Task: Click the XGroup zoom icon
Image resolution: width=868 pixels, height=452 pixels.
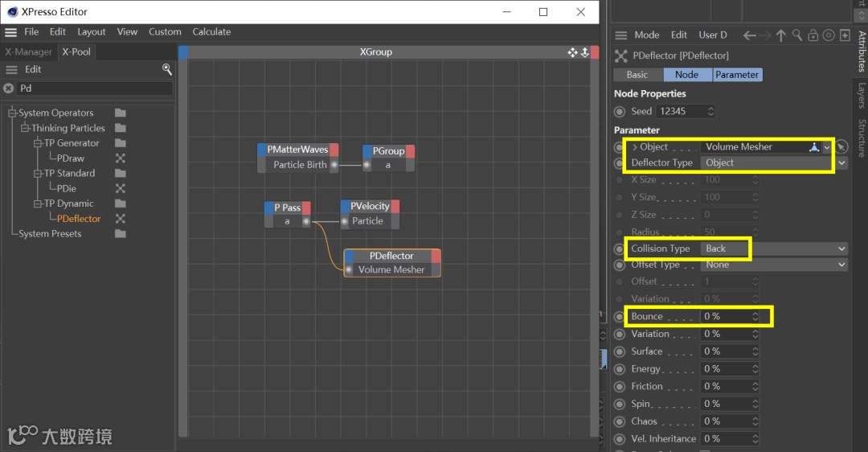Action: coord(584,52)
